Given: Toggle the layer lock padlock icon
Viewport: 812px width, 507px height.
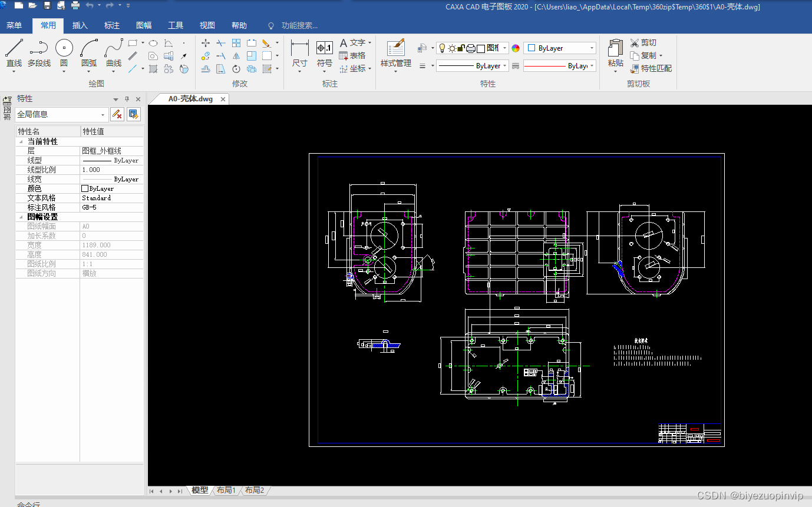Looking at the screenshot, I should [461, 48].
